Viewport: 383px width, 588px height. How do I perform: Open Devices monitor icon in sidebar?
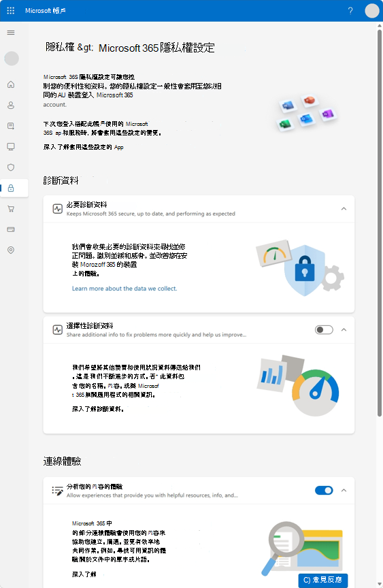[11, 146]
